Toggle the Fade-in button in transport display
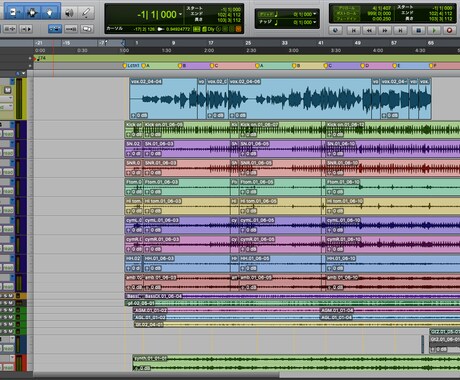The image size is (460, 380). (347, 19)
